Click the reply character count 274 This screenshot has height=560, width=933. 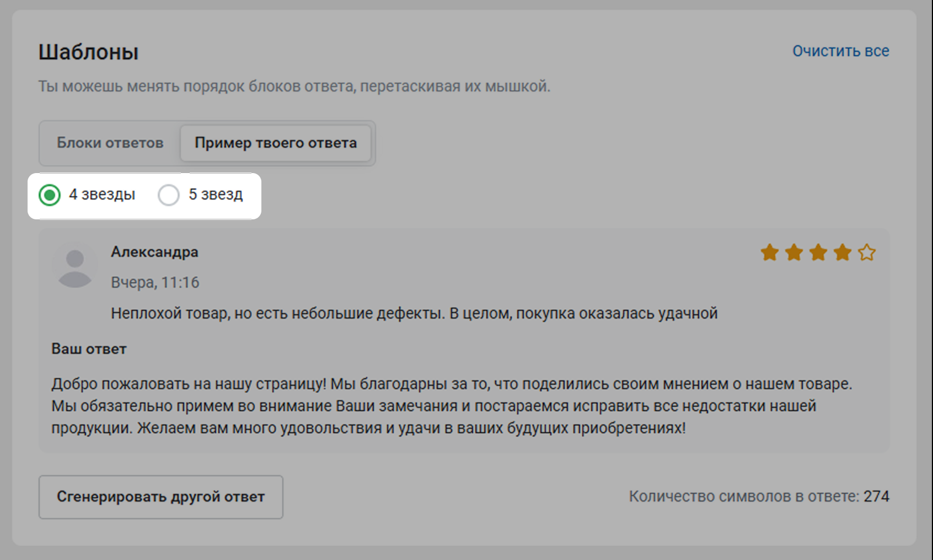(x=876, y=497)
